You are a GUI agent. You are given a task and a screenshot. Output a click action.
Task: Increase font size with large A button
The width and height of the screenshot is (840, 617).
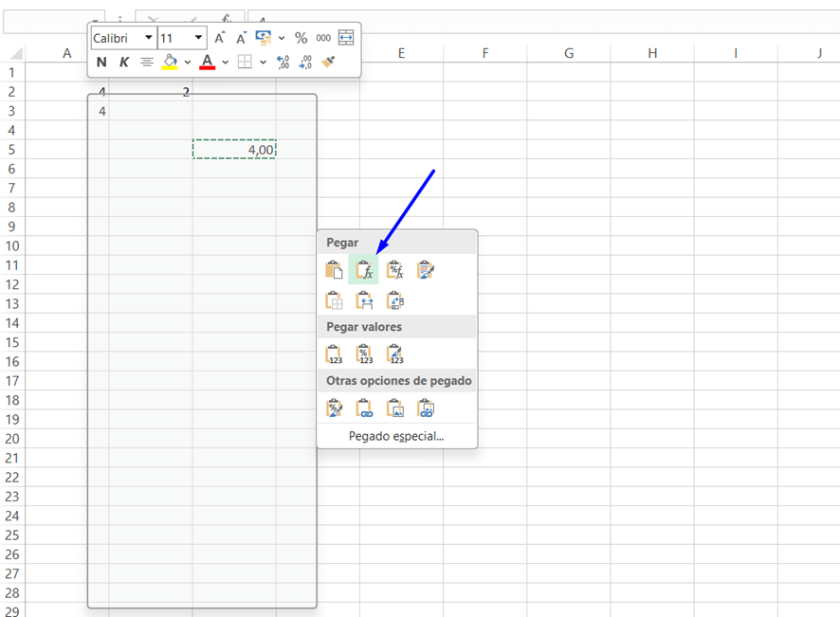coord(219,38)
